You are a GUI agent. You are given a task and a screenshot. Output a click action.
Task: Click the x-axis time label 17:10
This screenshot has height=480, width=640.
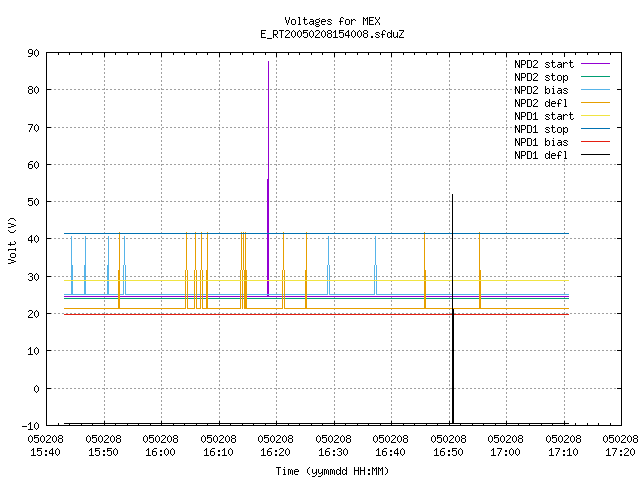pyautogui.click(x=564, y=452)
